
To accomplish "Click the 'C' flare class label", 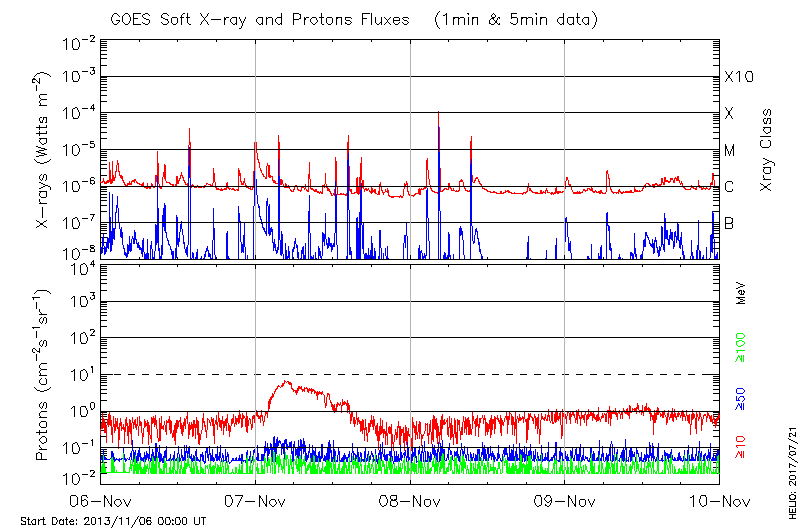I will tap(729, 187).
